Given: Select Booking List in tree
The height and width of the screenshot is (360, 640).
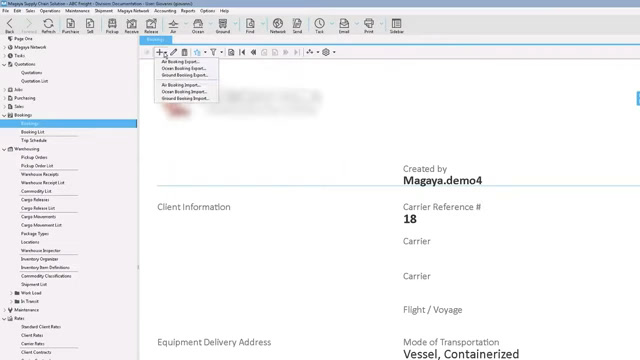Looking at the screenshot, I should pos(33,132).
